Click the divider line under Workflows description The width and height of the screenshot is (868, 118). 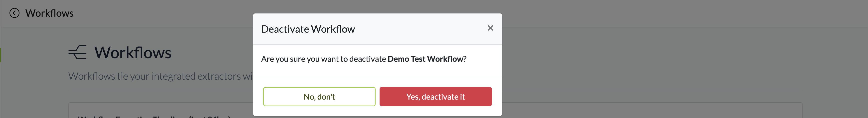(640, 90)
